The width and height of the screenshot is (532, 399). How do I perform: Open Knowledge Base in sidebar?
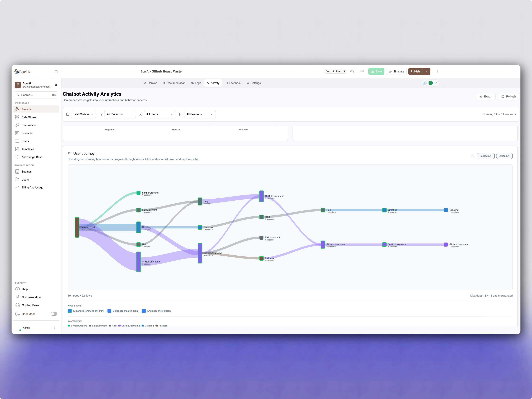click(32, 157)
